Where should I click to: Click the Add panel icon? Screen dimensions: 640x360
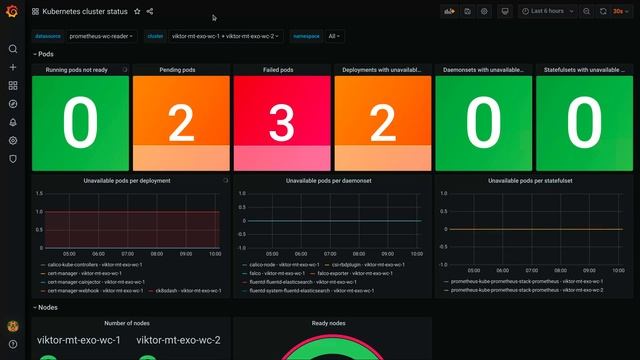(449, 11)
